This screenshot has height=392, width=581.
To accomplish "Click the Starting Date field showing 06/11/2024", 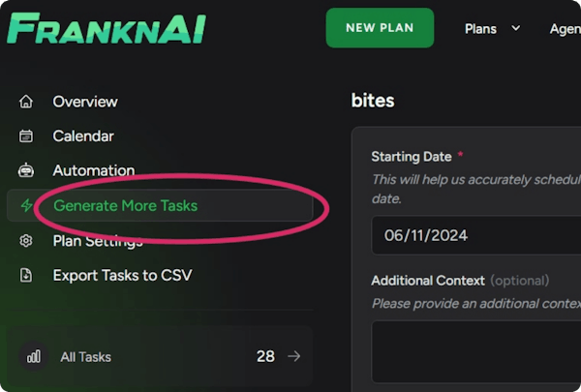I will tap(474, 235).
